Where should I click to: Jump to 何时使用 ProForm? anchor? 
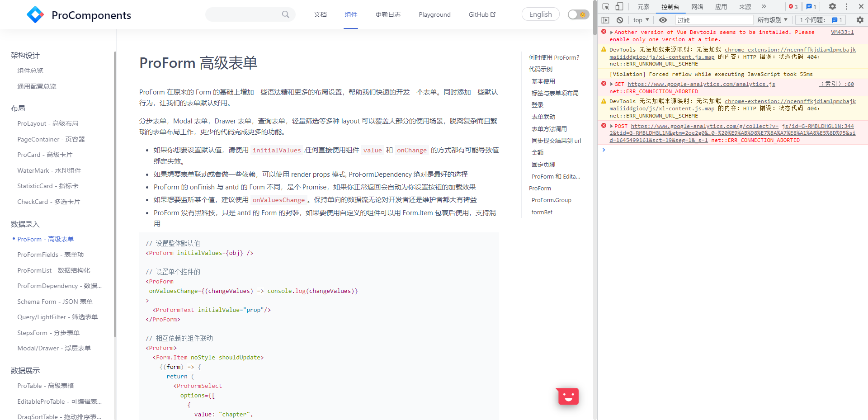554,57
